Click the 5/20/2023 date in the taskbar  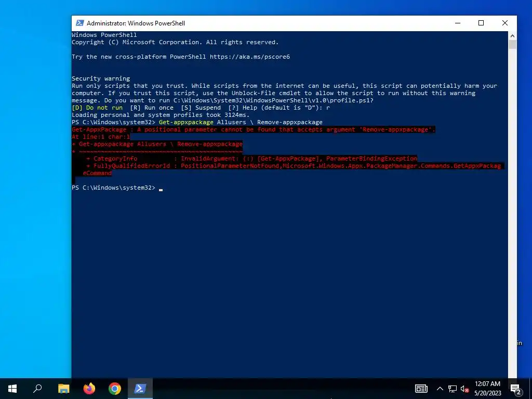tap(487, 393)
